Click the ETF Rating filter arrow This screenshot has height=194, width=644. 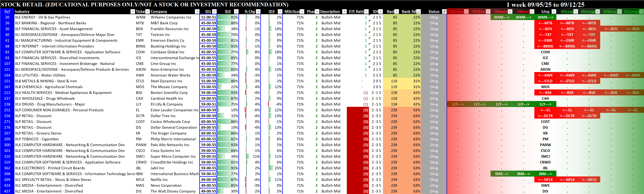366,11
